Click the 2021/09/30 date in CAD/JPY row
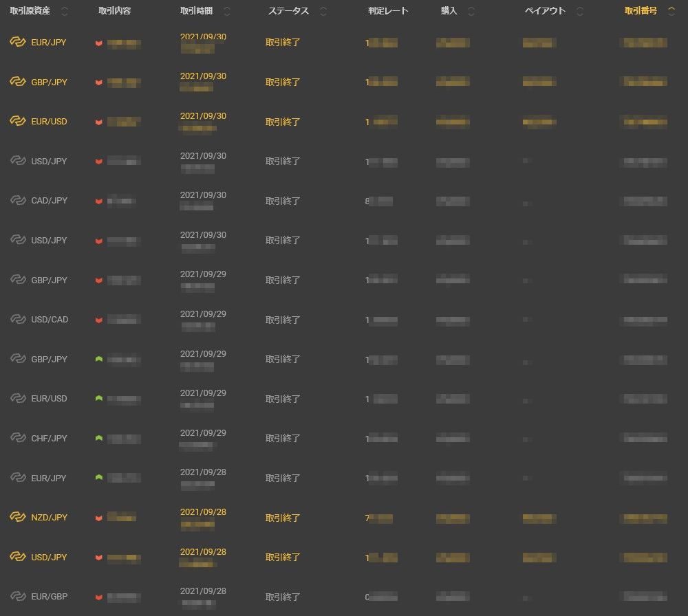 (203, 195)
